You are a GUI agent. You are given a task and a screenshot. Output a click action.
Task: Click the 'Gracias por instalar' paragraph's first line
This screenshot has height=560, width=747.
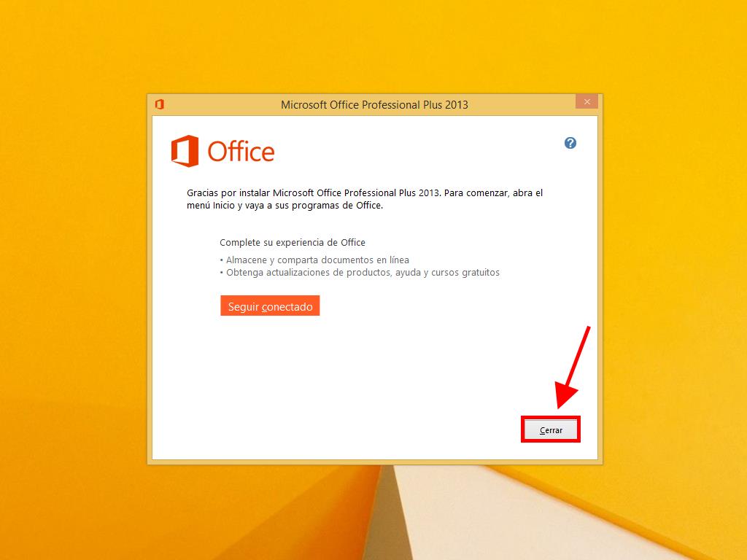[x=365, y=192]
